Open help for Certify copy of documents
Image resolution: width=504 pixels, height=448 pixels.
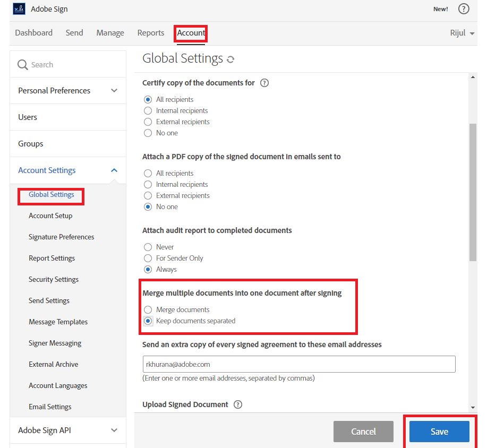(264, 83)
